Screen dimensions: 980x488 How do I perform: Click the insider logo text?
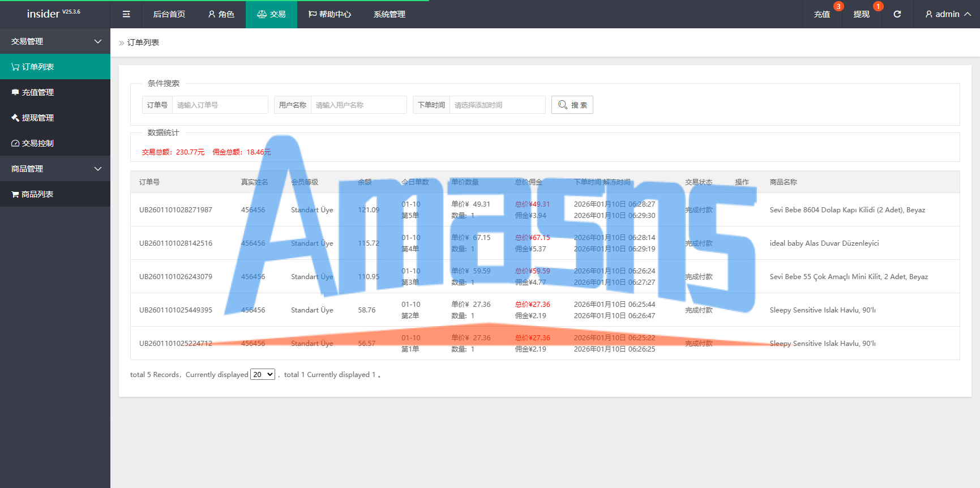click(x=43, y=14)
